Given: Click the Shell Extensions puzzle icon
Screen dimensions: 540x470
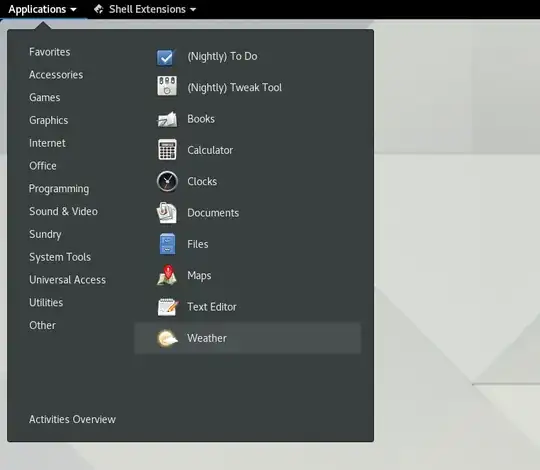Looking at the screenshot, I should [98, 9].
